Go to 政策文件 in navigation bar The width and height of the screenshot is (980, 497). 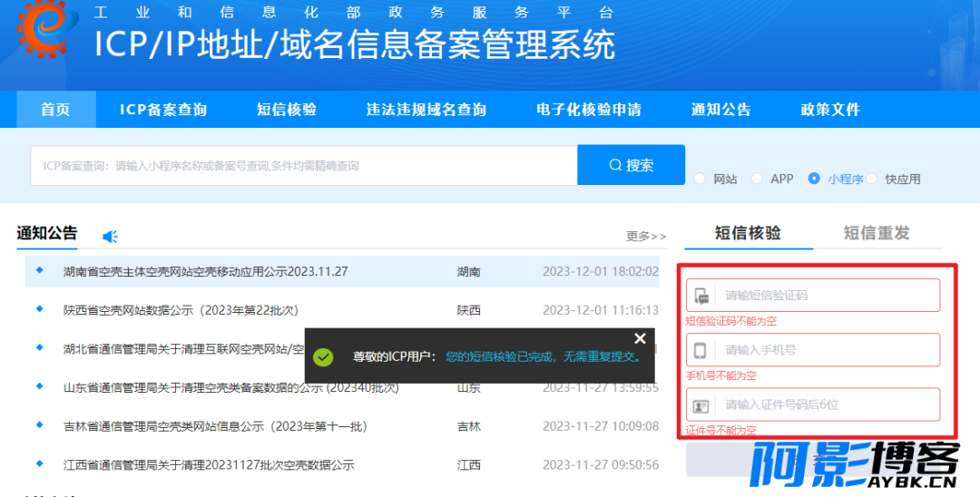pos(829,110)
